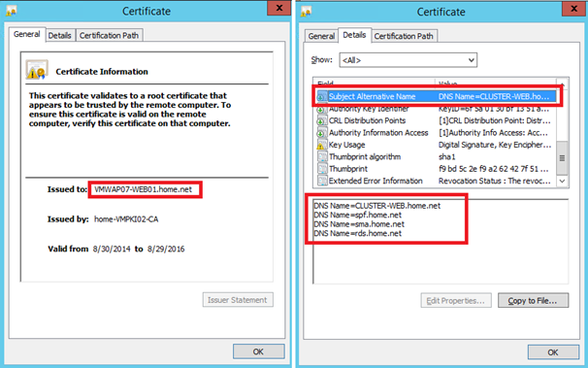Click the DNS Name=CLUSTER-WEB.home.net detail line
The height and width of the screenshot is (368, 588).
pyautogui.click(x=377, y=206)
